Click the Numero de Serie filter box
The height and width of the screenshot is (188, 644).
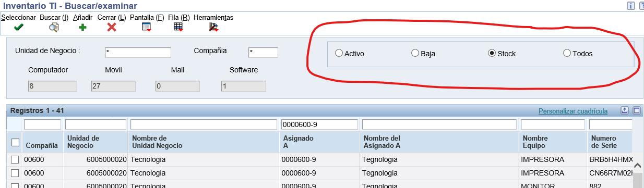click(611, 125)
